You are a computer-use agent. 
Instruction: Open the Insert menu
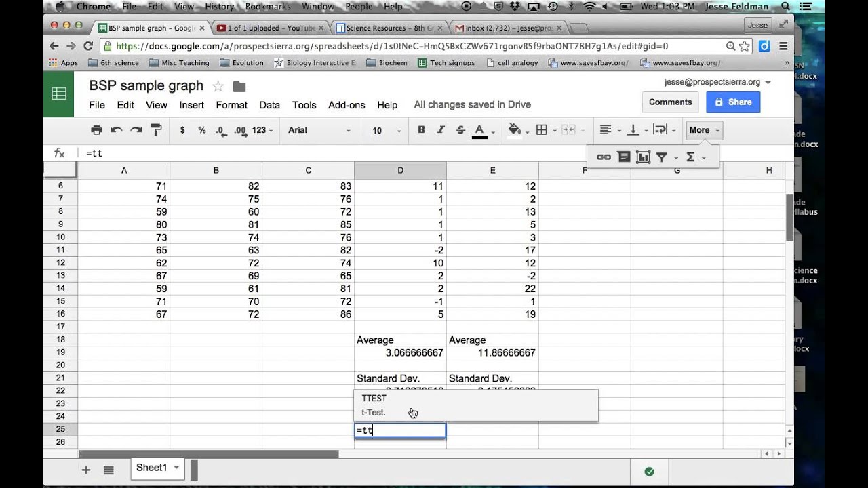(192, 105)
